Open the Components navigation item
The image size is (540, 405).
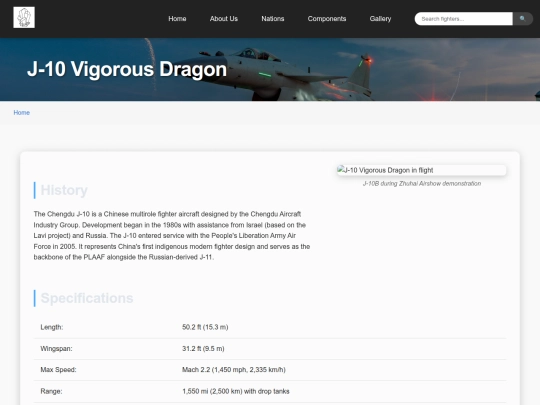(x=326, y=19)
